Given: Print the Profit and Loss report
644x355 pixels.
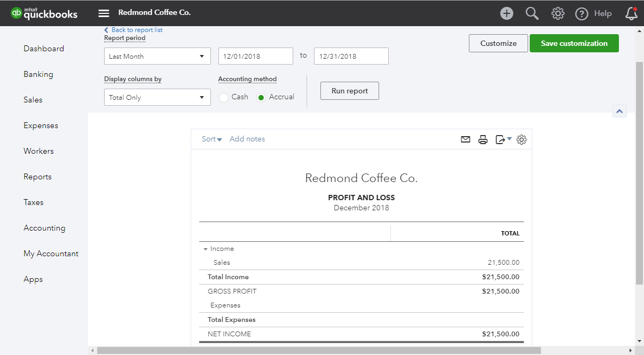Looking at the screenshot, I should coord(483,139).
